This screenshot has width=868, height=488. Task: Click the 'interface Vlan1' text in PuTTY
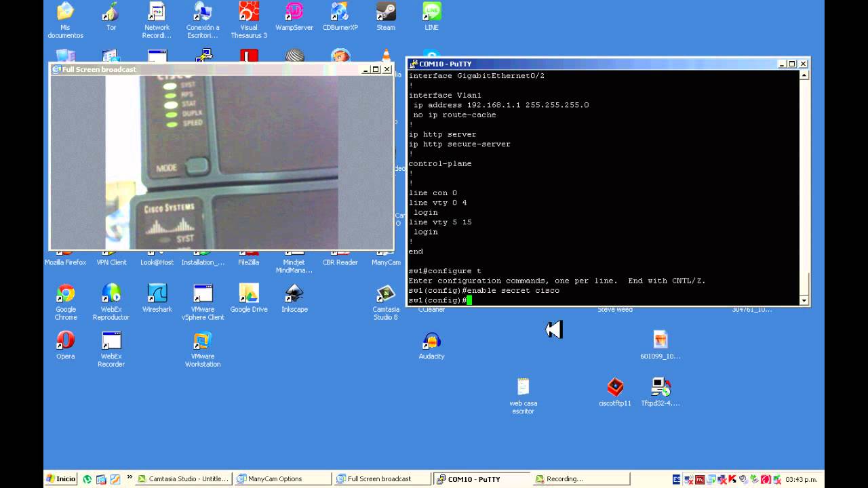[445, 96]
